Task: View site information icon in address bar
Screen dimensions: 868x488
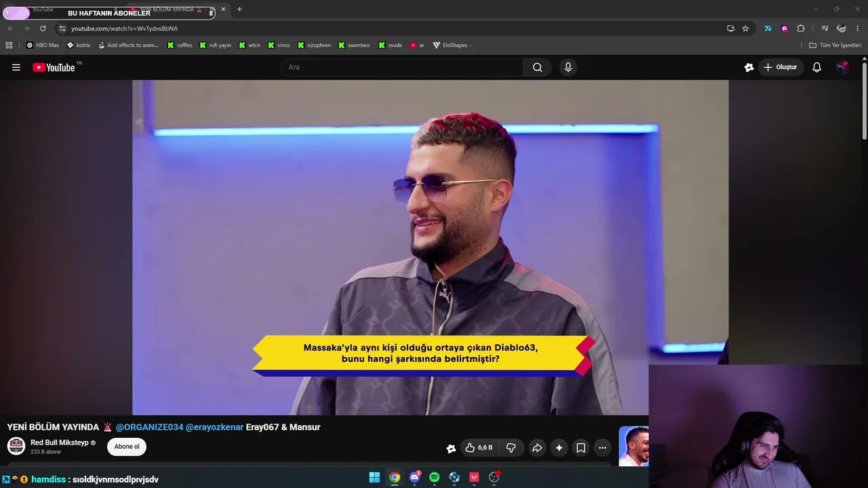Action: 62,28
